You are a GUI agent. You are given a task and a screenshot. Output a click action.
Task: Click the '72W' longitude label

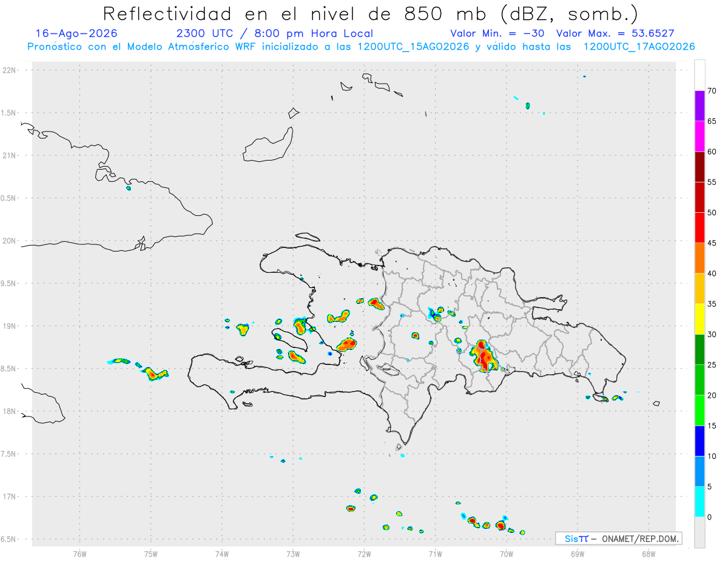(364, 554)
